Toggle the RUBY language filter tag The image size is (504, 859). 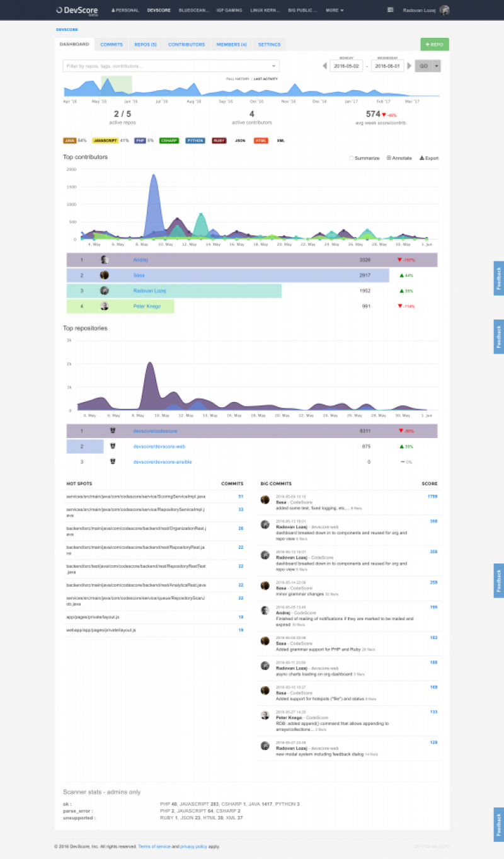pos(219,141)
